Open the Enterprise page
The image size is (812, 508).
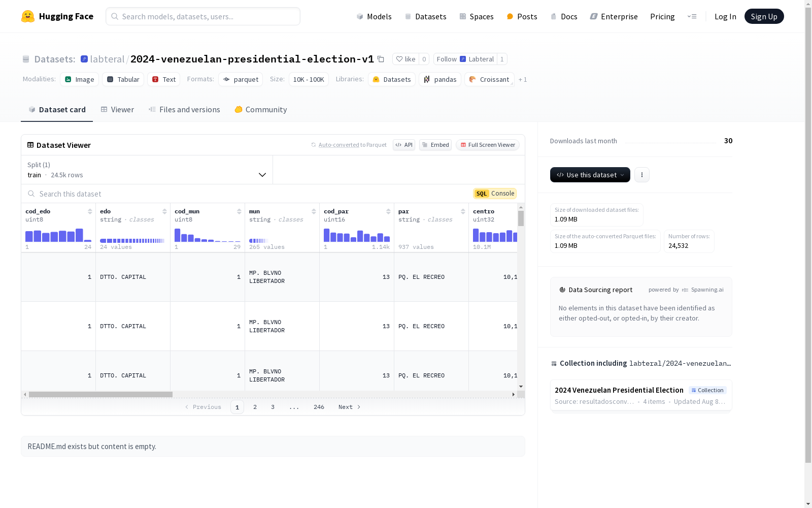[614, 16]
